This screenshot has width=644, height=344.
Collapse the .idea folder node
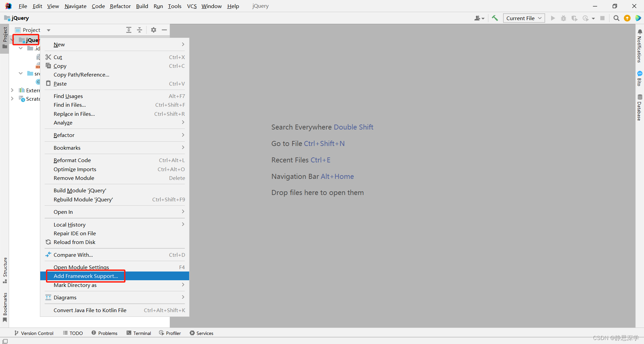click(21, 48)
